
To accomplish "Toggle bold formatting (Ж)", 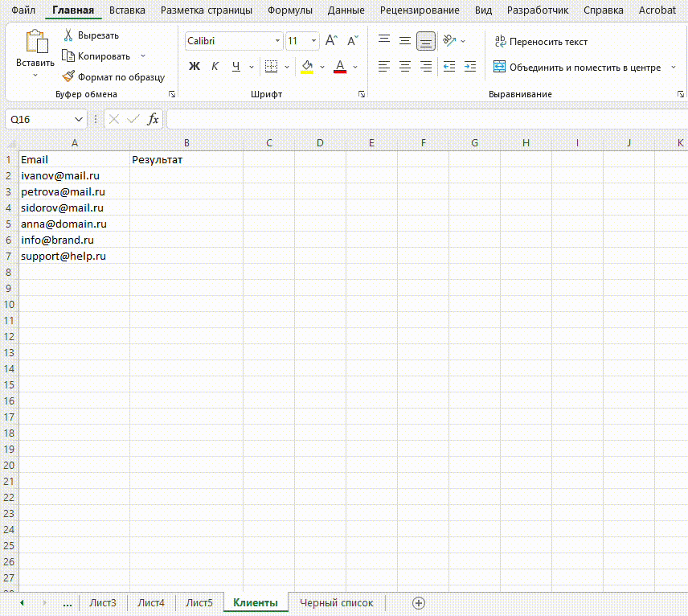I will click(195, 67).
